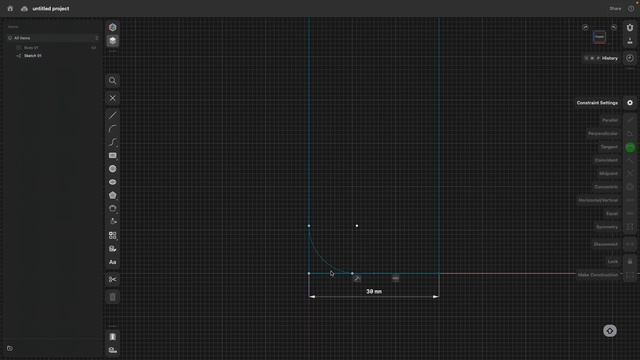Select the Ellipse sketch tool
The width and height of the screenshot is (640, 360).
pos(113,182)
